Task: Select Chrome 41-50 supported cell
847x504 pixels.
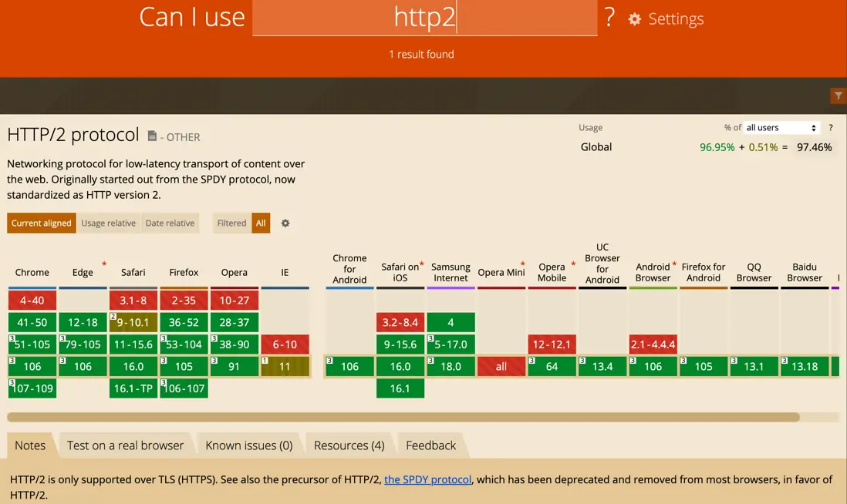Action: (32, 323)
